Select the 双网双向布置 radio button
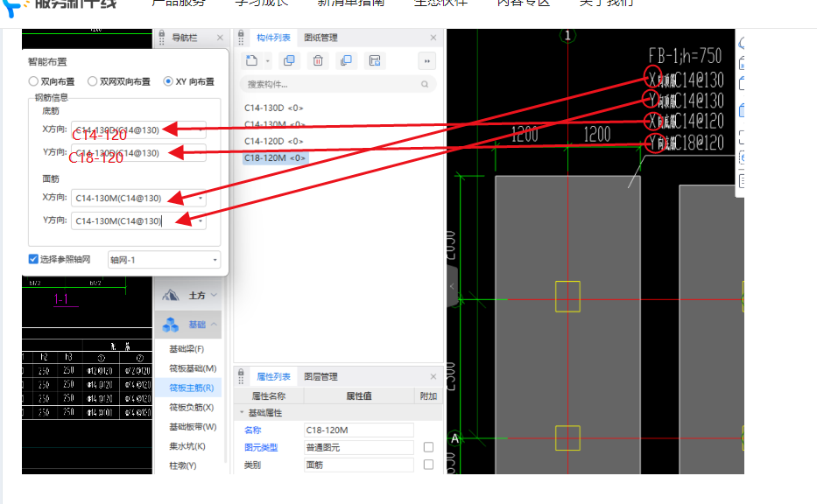The width and height of the screenshot is (817, 504). [92, 81]
